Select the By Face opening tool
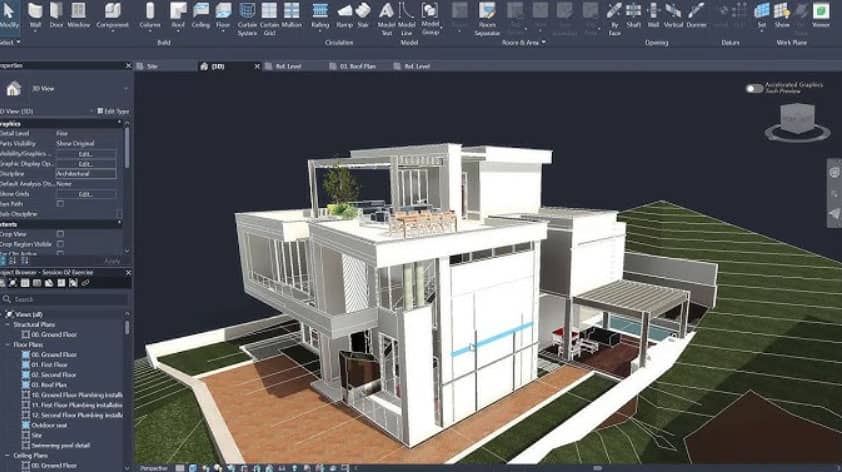This screenshot has width=842, height=472. [614, 18]
